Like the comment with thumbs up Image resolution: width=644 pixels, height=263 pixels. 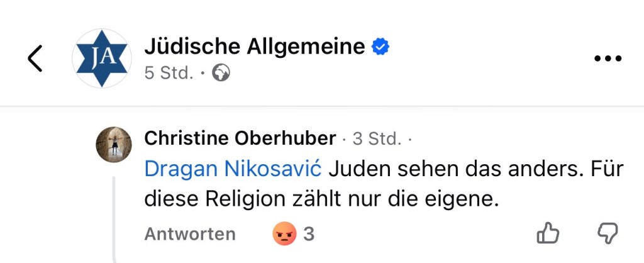548,234
